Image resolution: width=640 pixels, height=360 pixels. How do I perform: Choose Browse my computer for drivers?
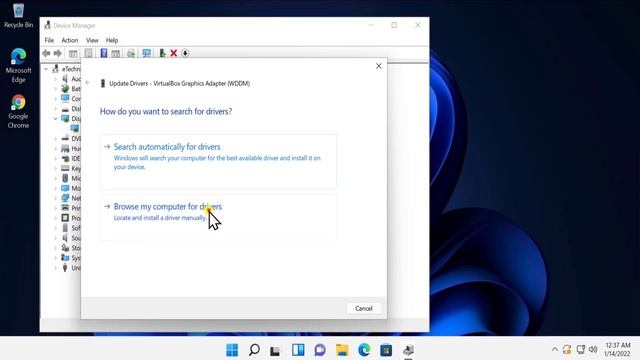(218, 217)
